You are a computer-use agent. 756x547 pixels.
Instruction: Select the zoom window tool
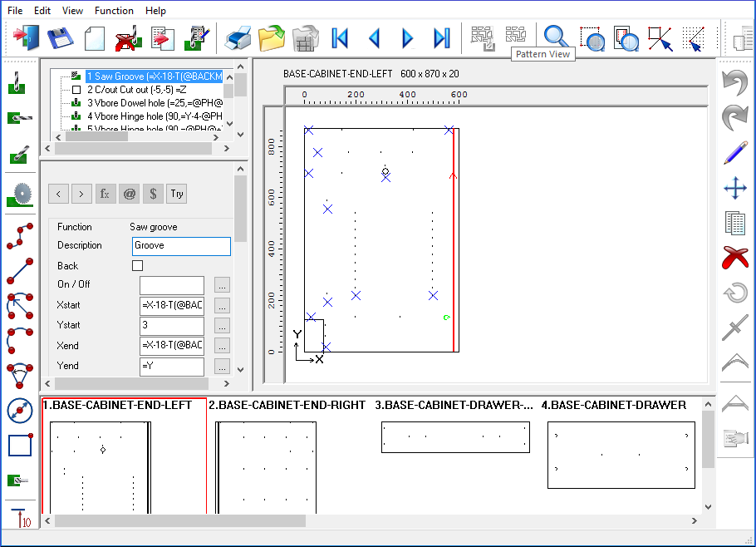point(592,38)
